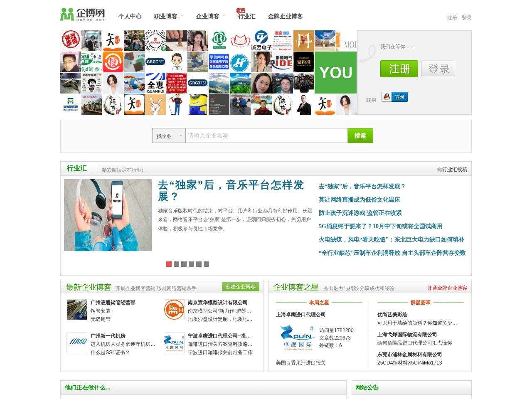532x399 pixels.
Task: Open the 金牌企业博客 nav item
Action: [x=285, y=16]
